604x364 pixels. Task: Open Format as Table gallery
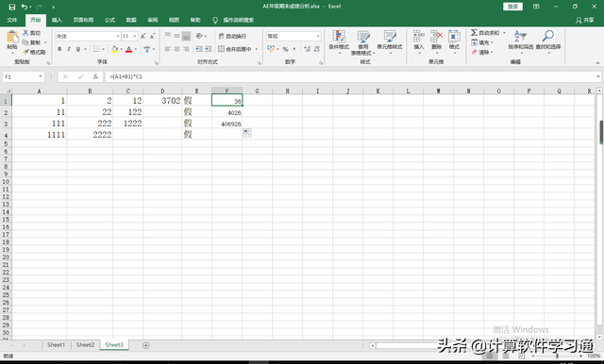point(362,42)
